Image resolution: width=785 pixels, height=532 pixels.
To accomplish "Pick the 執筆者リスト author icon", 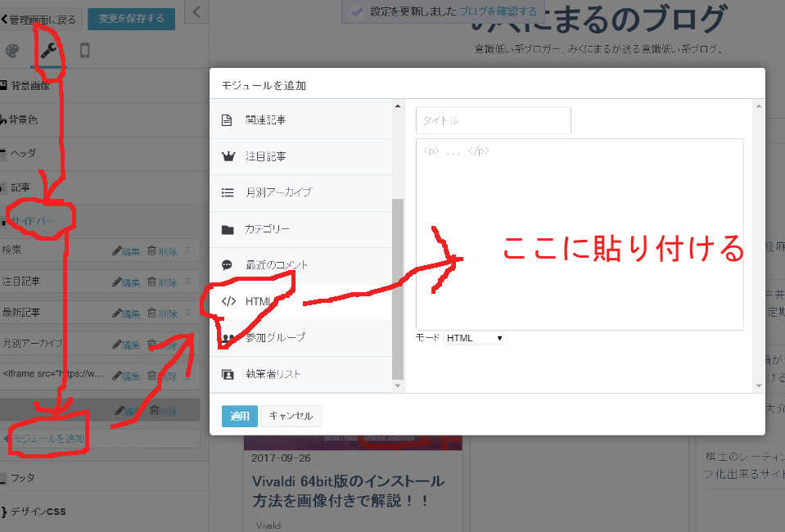I will point(228,374).
